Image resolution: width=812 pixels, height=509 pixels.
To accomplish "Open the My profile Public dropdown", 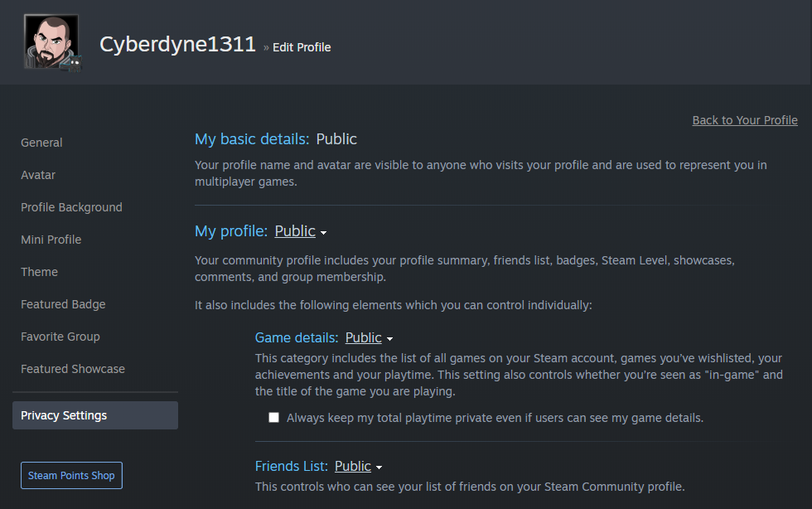I will coord(295,231).
